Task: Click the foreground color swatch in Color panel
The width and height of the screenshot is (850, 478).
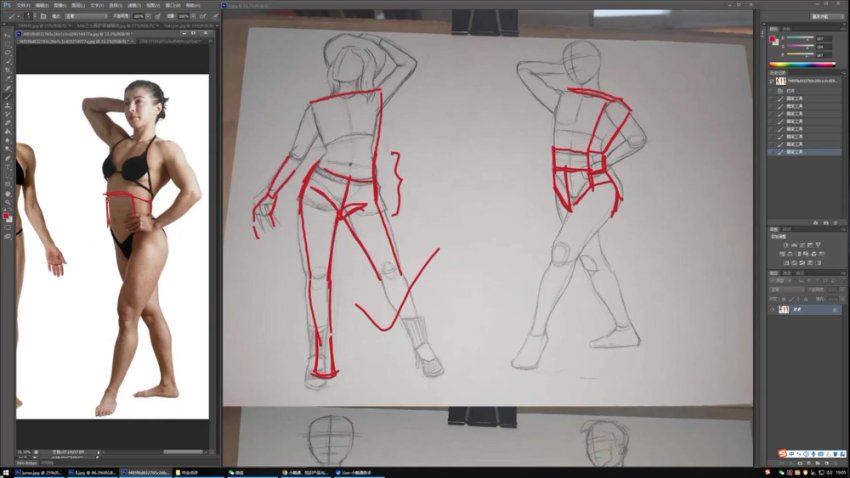Action: 773,39
